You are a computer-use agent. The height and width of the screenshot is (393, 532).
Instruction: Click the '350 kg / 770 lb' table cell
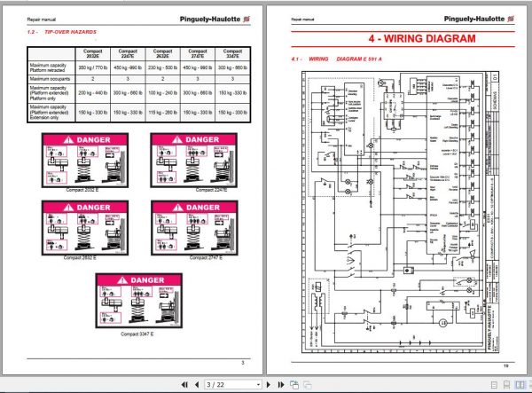pos(92,67)
